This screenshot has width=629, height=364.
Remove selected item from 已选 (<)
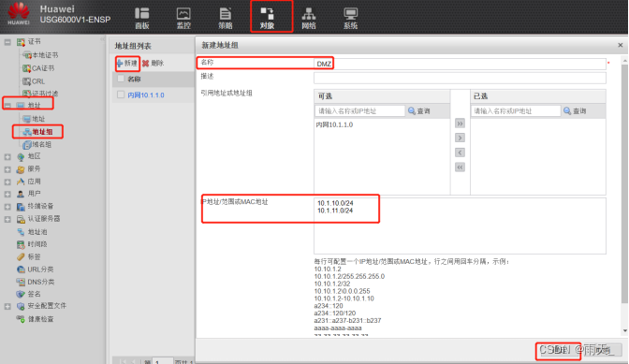460,153
